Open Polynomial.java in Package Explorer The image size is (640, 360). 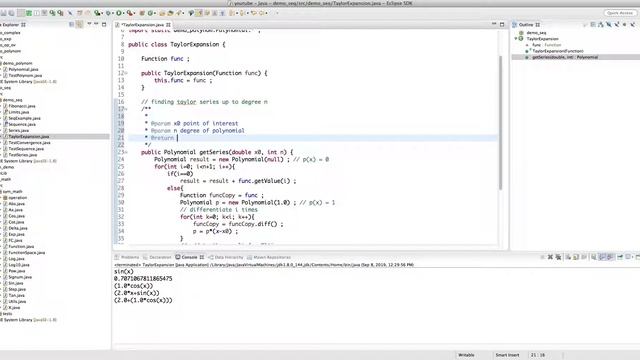pyautogui.click(x=23, y=69)
